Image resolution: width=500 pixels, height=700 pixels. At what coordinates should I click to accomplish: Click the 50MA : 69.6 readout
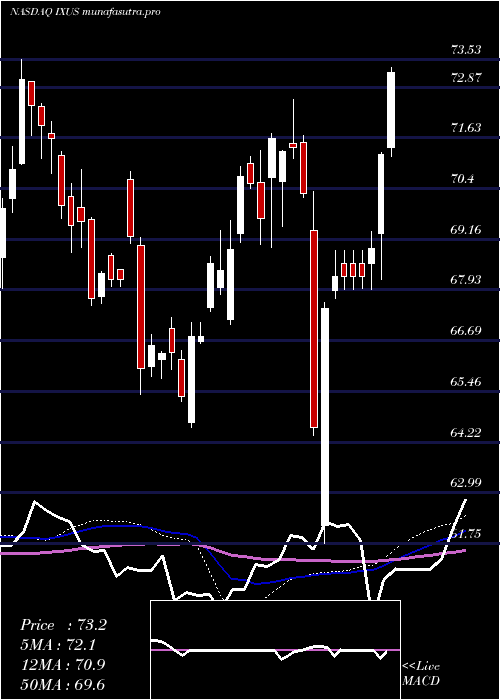(x=63, y=684)
